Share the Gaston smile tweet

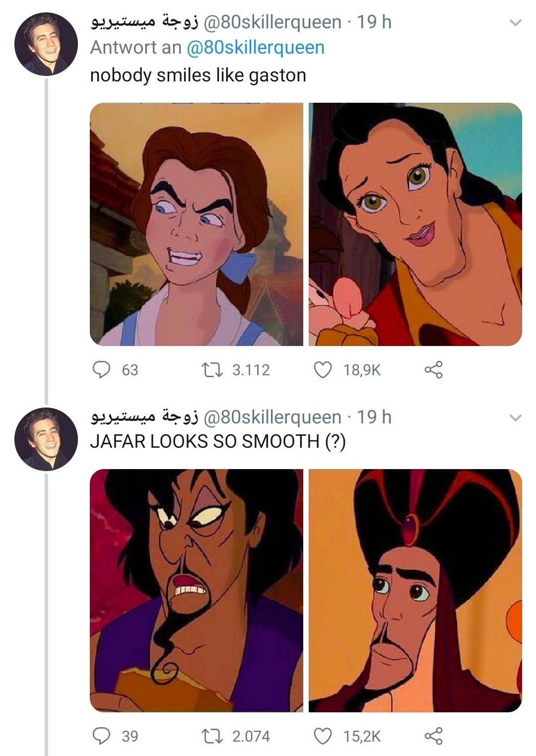point(433,370)
